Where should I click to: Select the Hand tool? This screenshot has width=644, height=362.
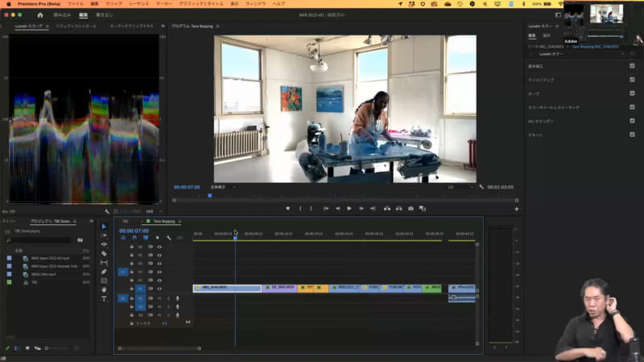[x=104, y=290]
